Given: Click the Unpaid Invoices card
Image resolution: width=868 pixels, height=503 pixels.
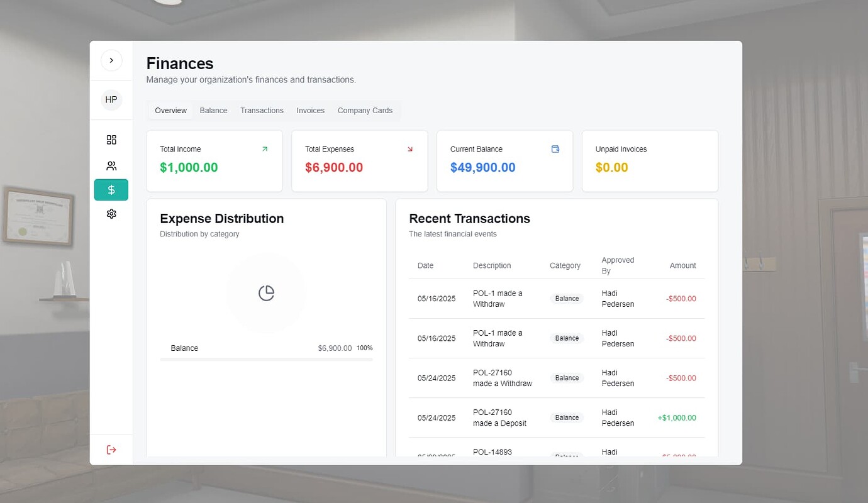Looking at the screenshot, I should coord(650,161).
